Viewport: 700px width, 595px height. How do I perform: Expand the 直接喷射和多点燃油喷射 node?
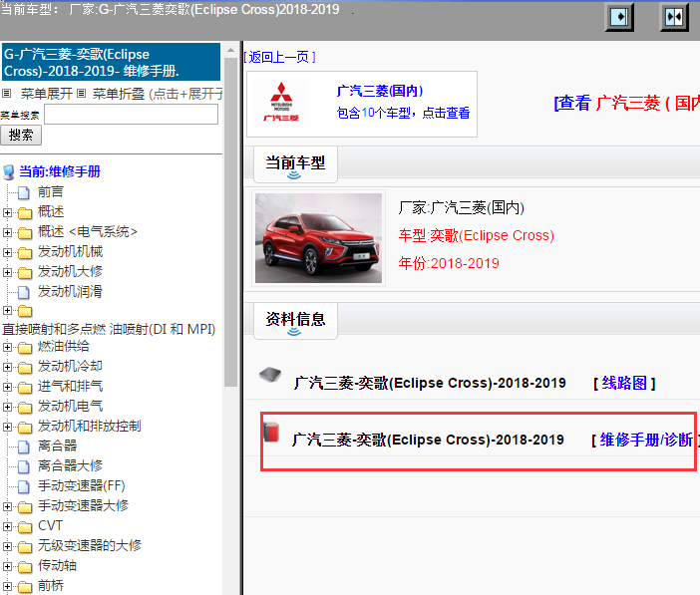(7, 310)
